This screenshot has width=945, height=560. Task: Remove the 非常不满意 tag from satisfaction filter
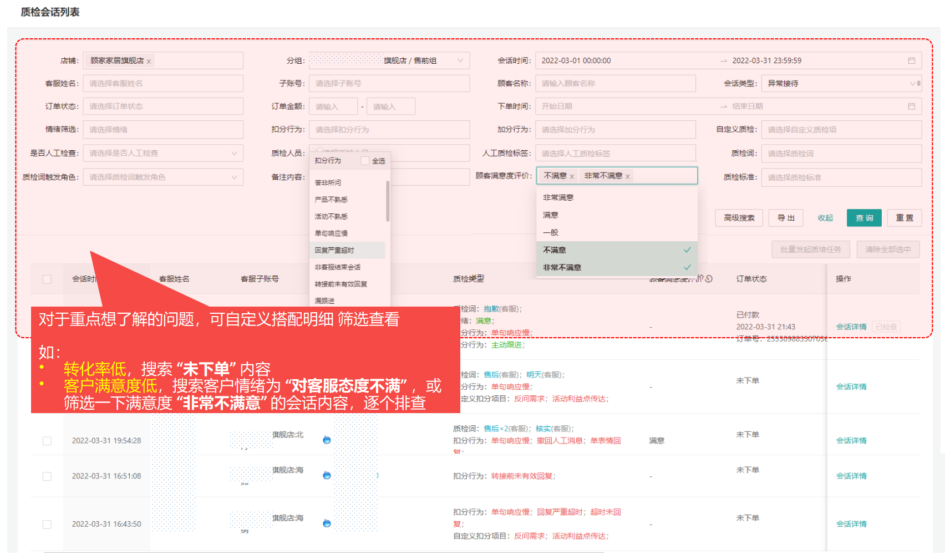tap(628, 176)
